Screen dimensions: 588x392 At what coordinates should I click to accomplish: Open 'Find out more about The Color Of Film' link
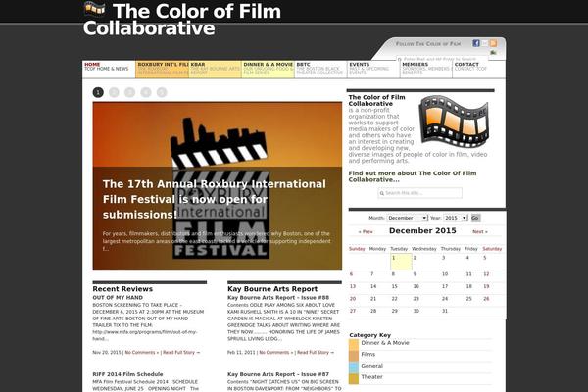[413, 176]
